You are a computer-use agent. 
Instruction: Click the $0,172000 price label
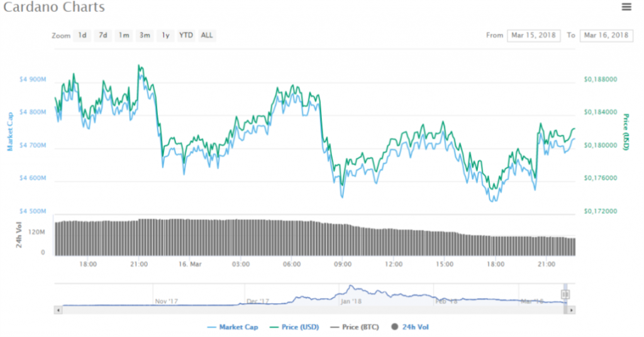[601, 211]
